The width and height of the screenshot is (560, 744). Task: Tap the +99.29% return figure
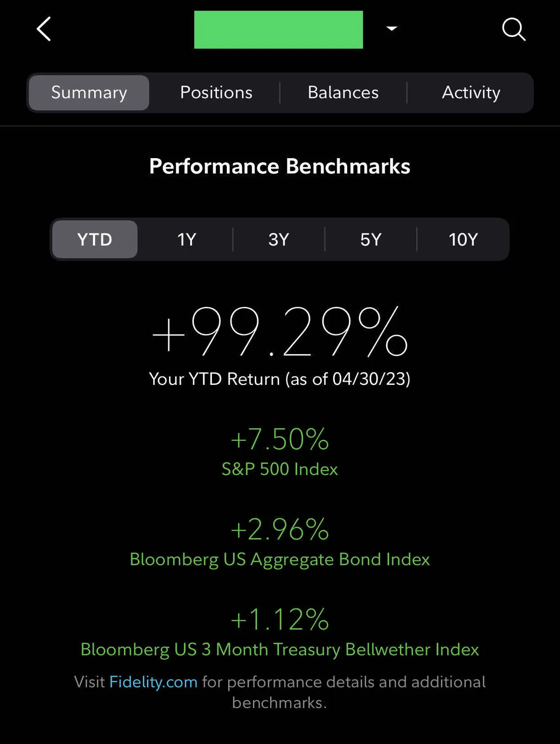point(280,332)
